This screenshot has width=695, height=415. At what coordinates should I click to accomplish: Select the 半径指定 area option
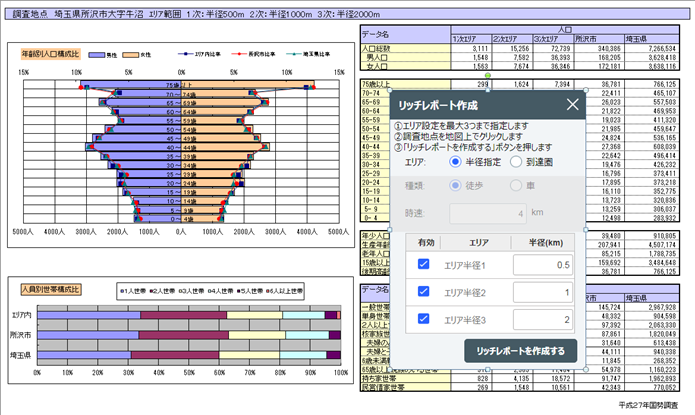click(455, 162)
